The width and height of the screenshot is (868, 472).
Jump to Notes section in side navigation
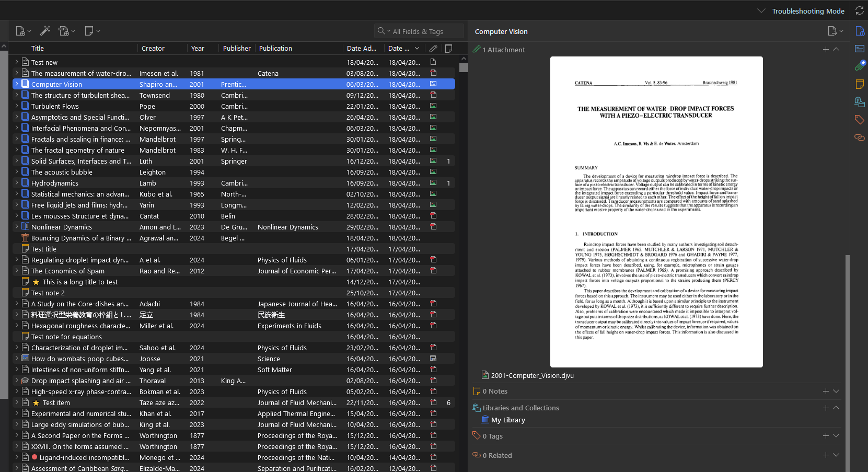click(860, 84)
